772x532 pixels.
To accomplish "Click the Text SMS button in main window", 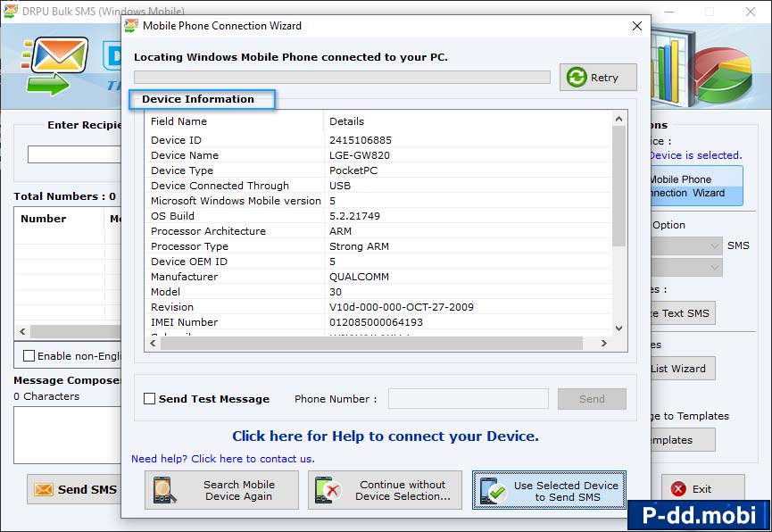I will pos(684,313).
